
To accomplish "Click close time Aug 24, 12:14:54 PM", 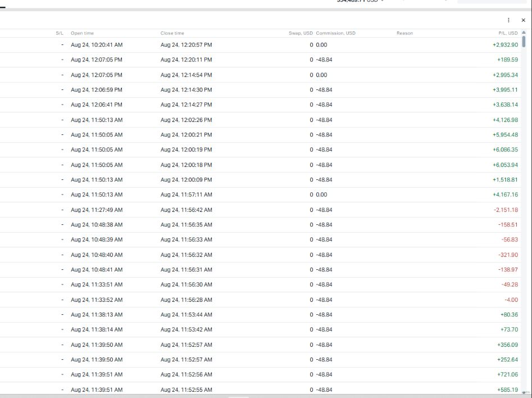I will pyautogui.click(x=187, y=75).
